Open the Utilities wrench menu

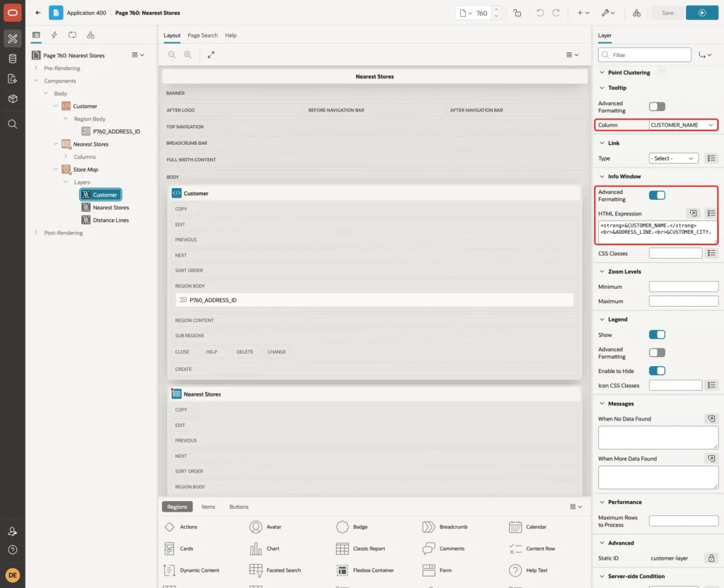click(x=608, y=13)
